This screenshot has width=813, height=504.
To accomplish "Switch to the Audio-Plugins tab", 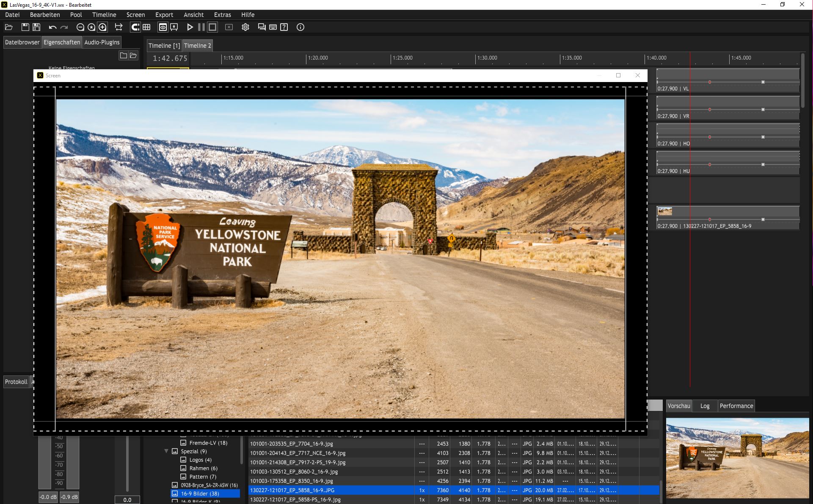I will tap(102, 42).
